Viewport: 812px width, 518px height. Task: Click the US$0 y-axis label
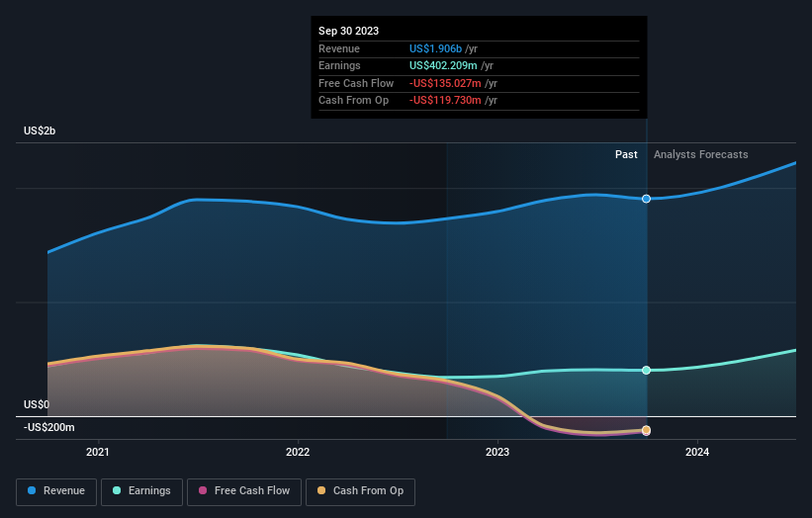(37, 404)
